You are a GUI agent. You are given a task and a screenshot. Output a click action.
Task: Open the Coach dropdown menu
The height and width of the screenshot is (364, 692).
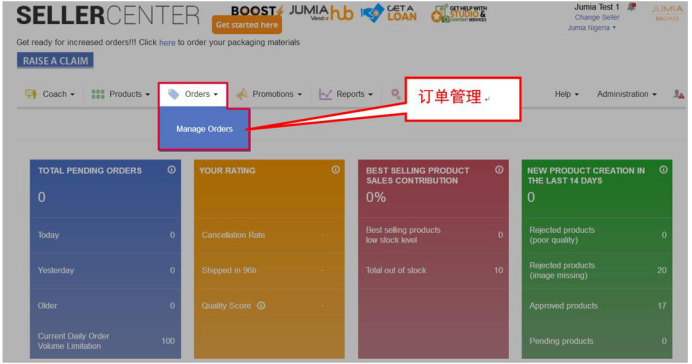(50, 94)
